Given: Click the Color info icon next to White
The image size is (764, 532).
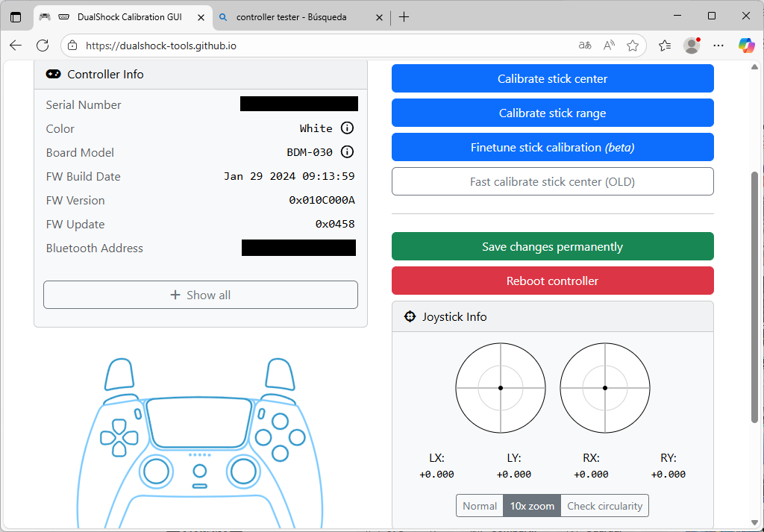Looking at the screenshot, I should [x=347, y=128].
